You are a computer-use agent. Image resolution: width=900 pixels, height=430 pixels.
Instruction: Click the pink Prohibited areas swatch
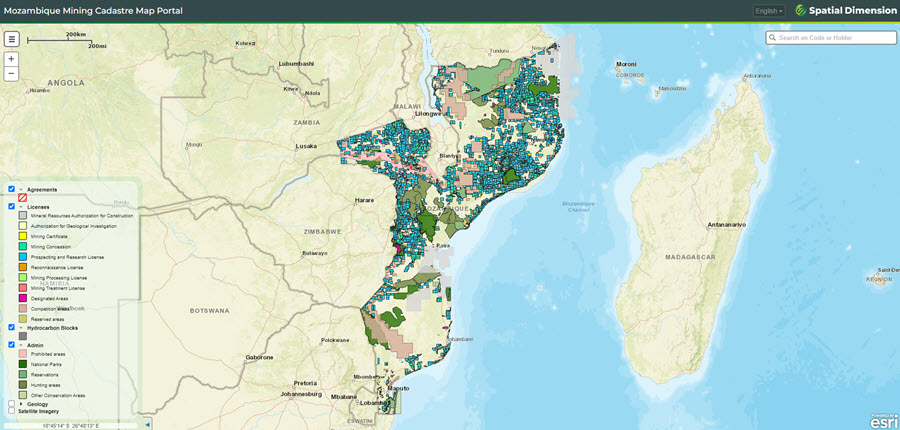coord(22,354)
